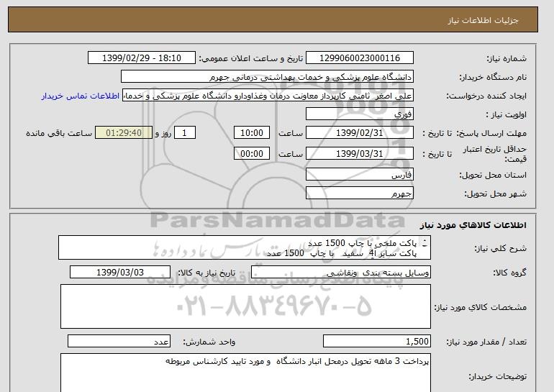Click the goods group field وسایل بسته بندی
The height and width of the screenshot is (392, 554).
340,273
